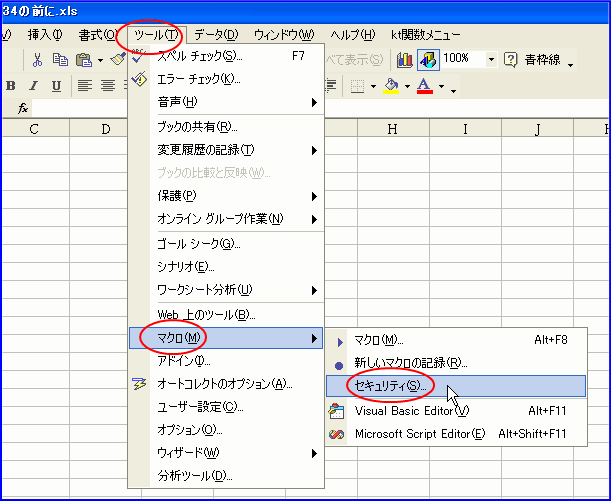
Task: Open the ヘルプ menu
Action: 353,35
